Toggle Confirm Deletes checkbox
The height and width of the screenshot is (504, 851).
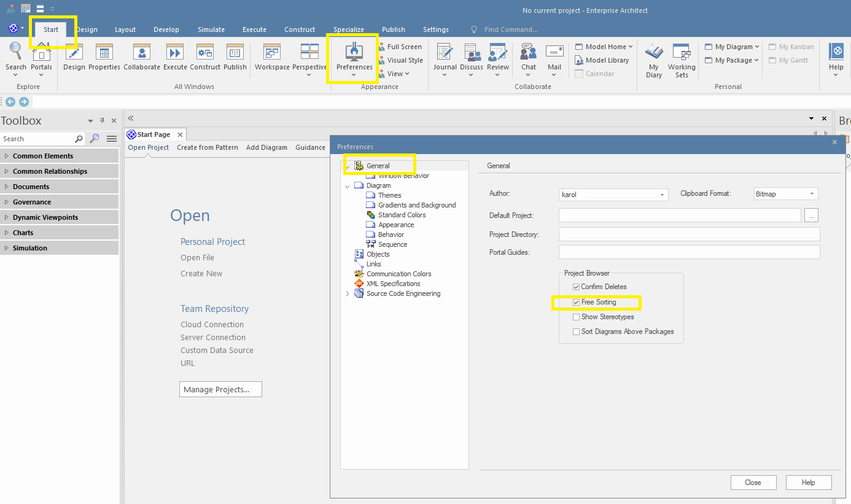pos(576,287)
